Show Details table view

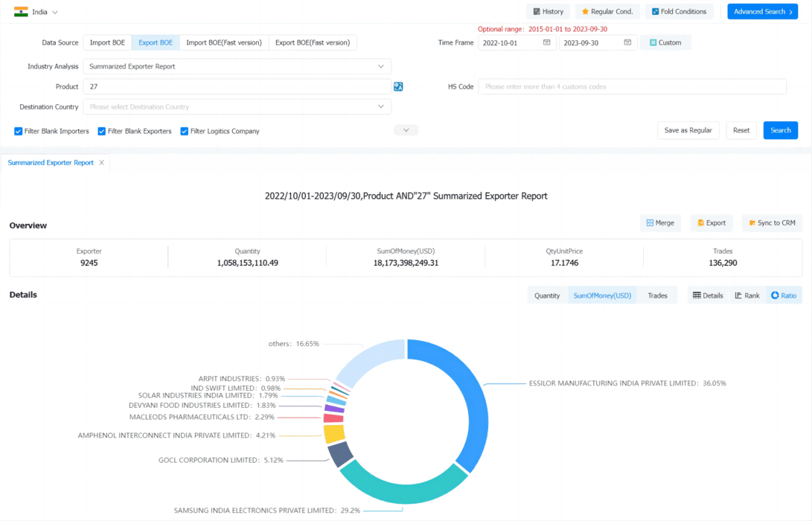coord(708,295)
